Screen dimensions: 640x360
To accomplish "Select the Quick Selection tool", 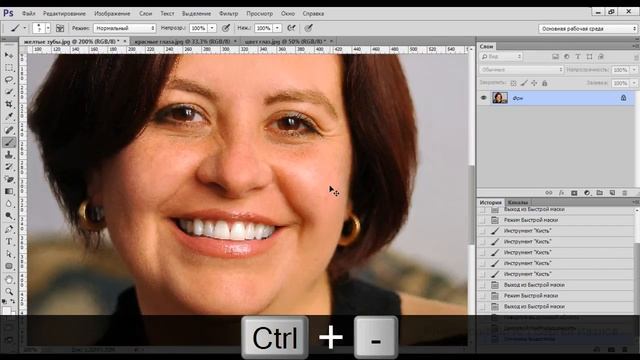I will [9, 92].
